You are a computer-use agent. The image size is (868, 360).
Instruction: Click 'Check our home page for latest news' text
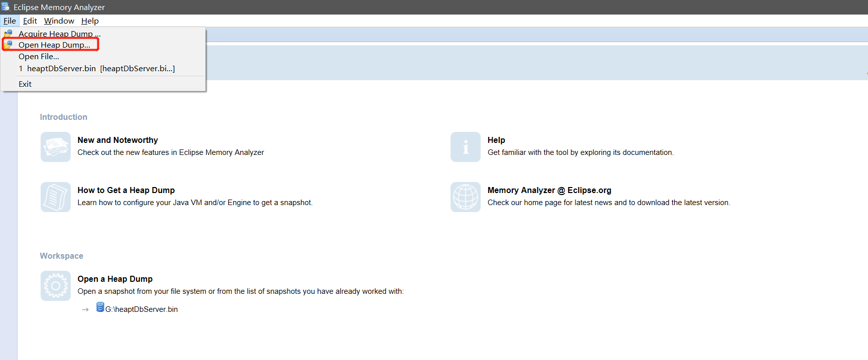pyautogui.click(x=609, y=203)
